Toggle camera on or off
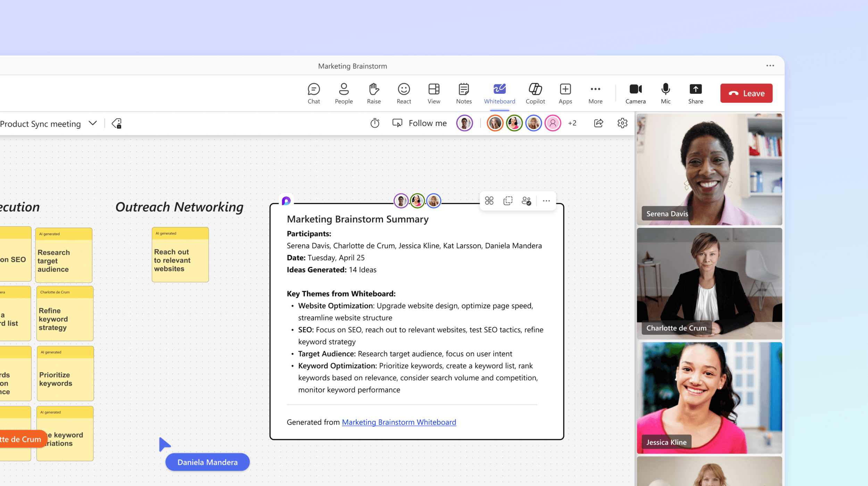868x486 pixels. pos(634,93)
